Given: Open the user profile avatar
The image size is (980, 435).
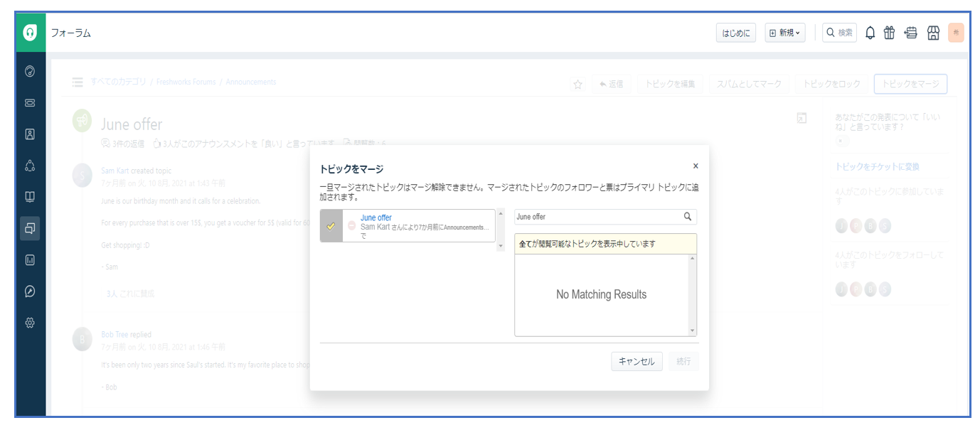Looking at the screenshot, I should (956, 33).
